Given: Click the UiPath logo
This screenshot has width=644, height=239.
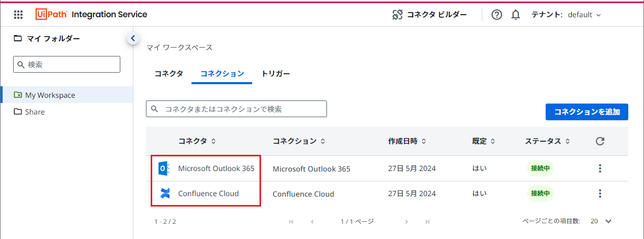Looking at the screenshot, I should tap(51, 15).
